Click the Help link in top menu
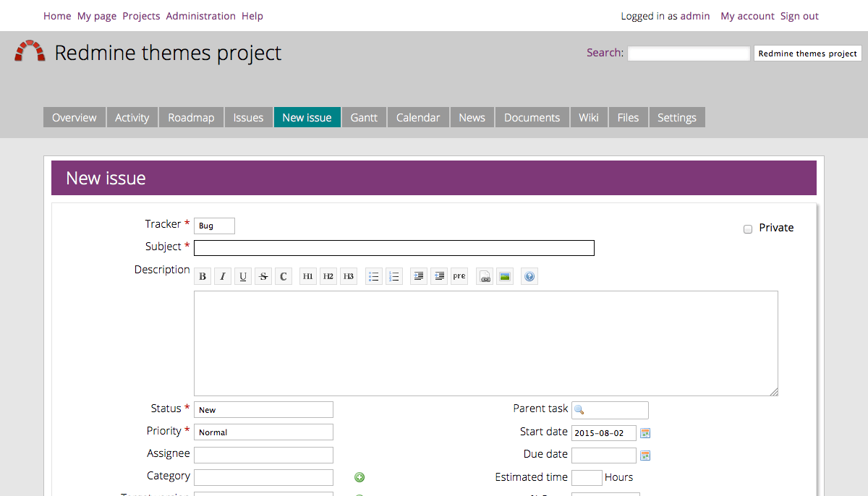Image resolution: width=868 pixels, height=496 pixels. click(252, 16)
